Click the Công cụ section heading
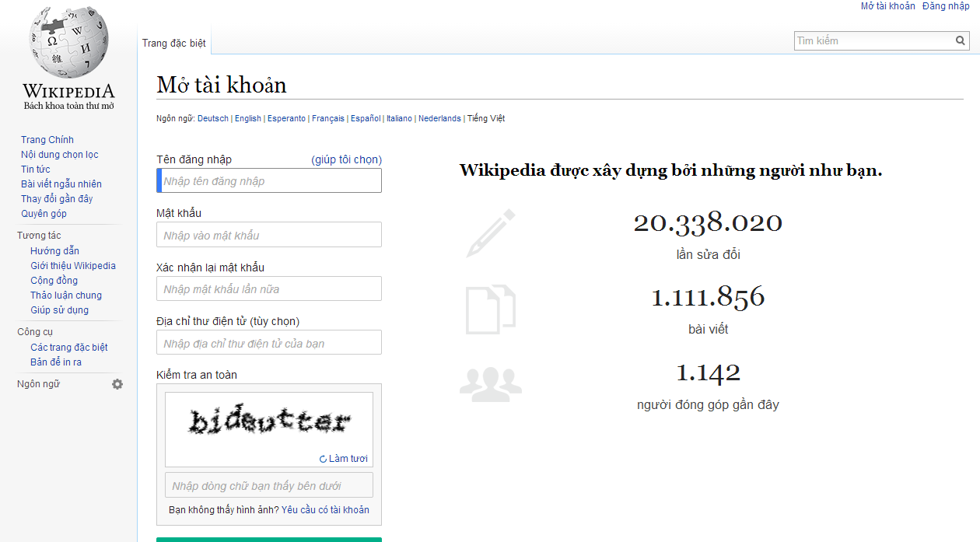 coord(35,332)
